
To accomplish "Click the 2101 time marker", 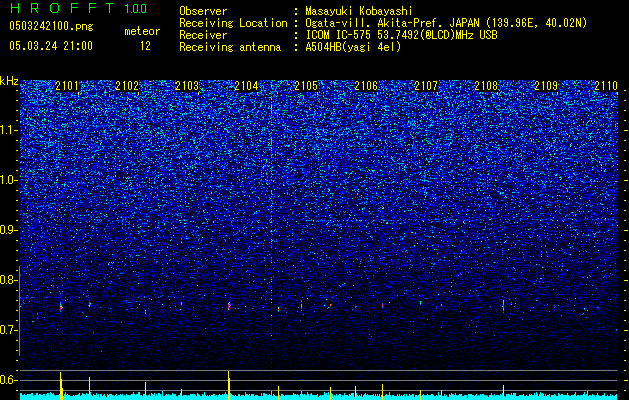I will click(x=67, y=86).
